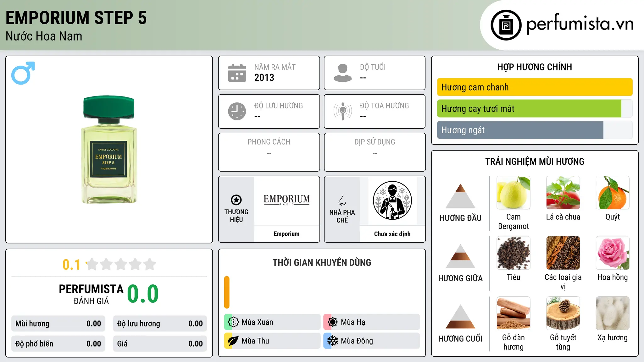Select the Mùa Đông season chip
Screen dimensions: 644x362
tap(372, 341)
